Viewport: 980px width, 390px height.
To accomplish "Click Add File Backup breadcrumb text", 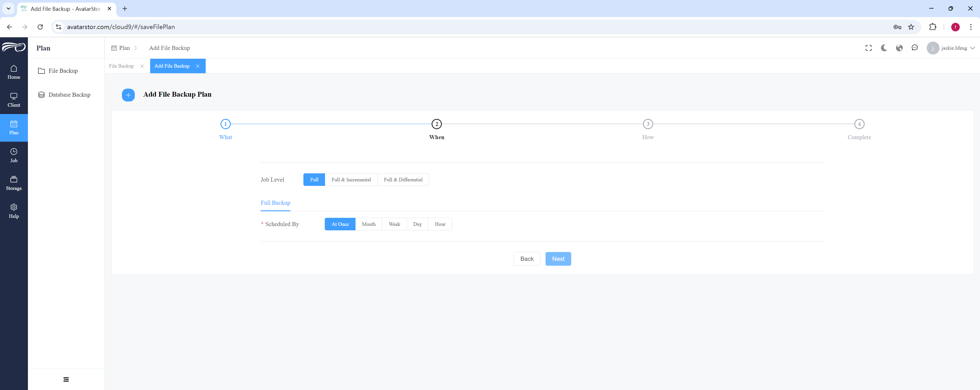I will point(169,48).
